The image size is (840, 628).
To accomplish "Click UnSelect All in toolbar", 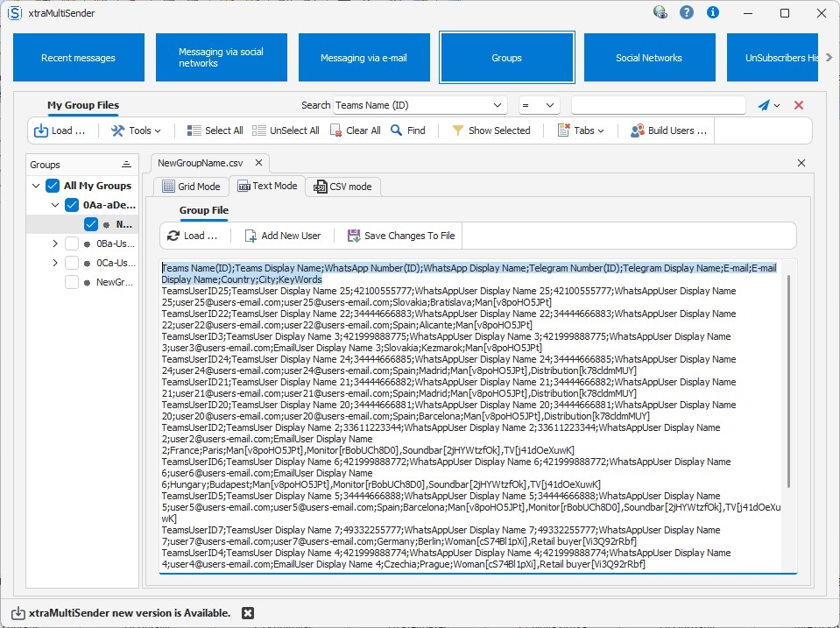I will (286, 131).
